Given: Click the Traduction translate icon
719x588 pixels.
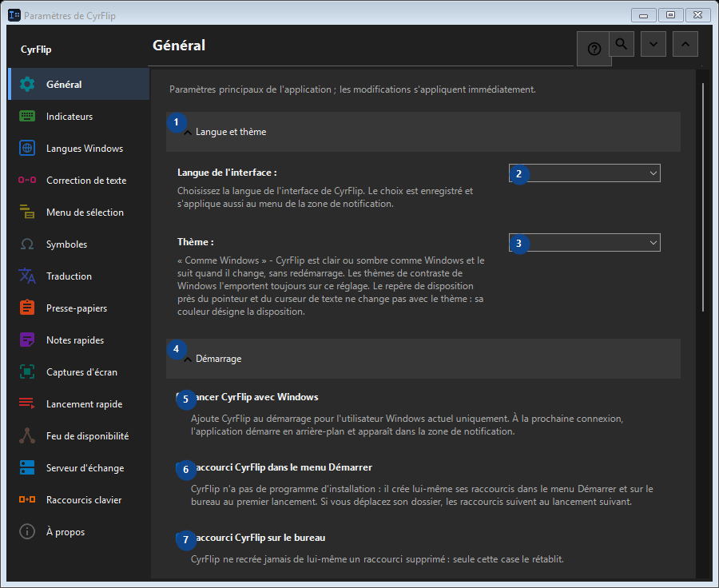Looking at the screenshot, I should tap(27, 276).
